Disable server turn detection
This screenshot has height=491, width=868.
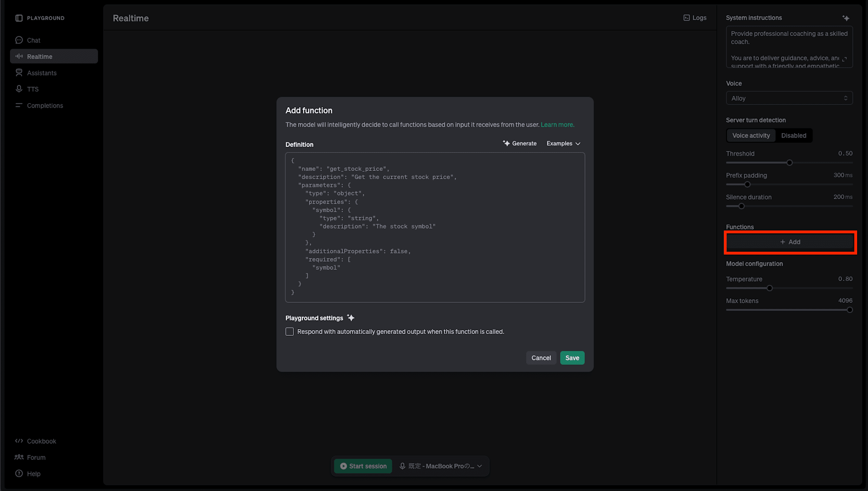click(793, 135)
